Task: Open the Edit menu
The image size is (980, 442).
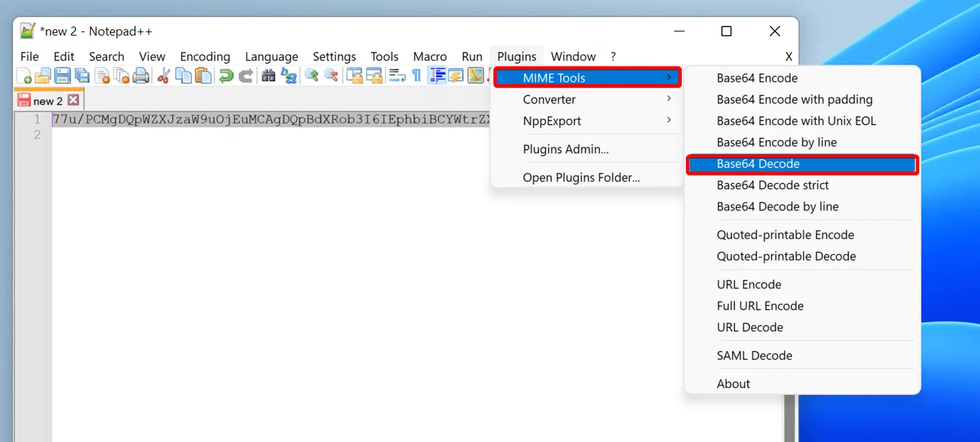Action: [64, 57]
